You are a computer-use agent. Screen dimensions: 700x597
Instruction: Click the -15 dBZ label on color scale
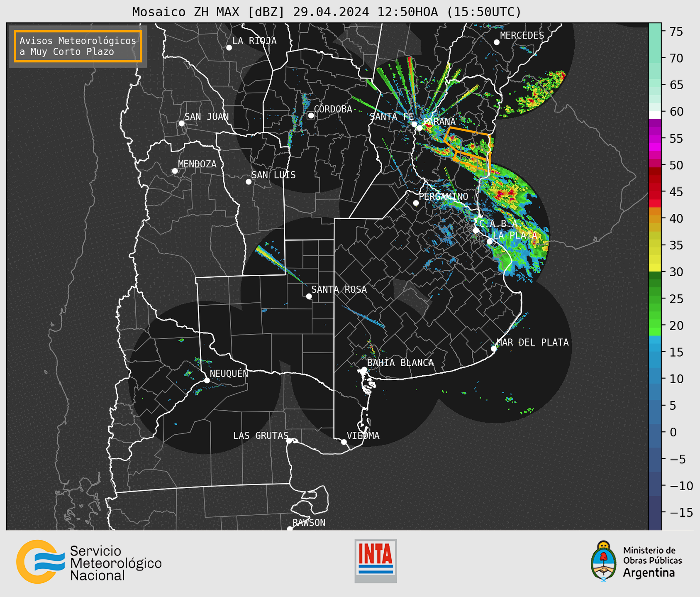(681, 512)
